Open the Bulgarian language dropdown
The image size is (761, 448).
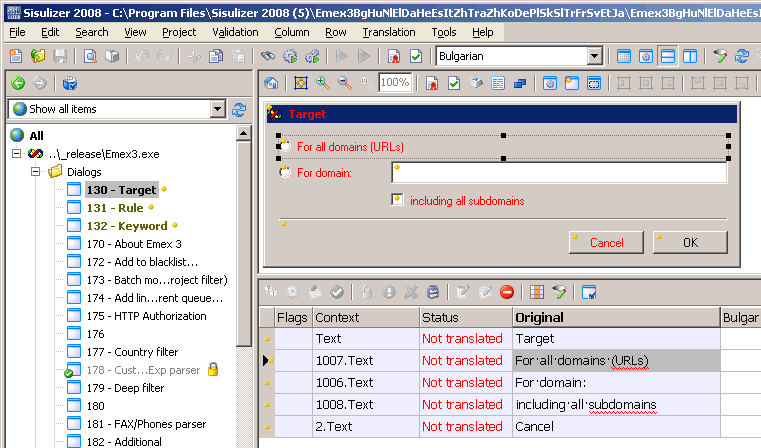pos(594,56)
